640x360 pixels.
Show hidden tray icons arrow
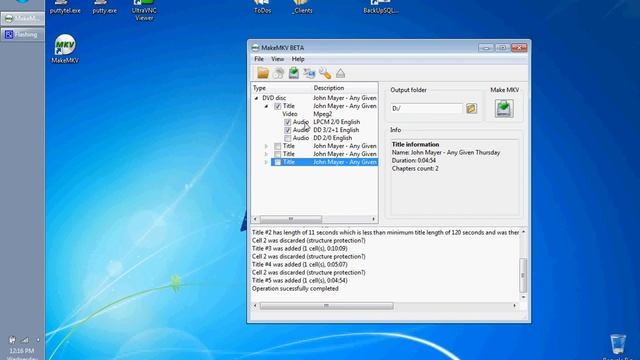[38, 340]
